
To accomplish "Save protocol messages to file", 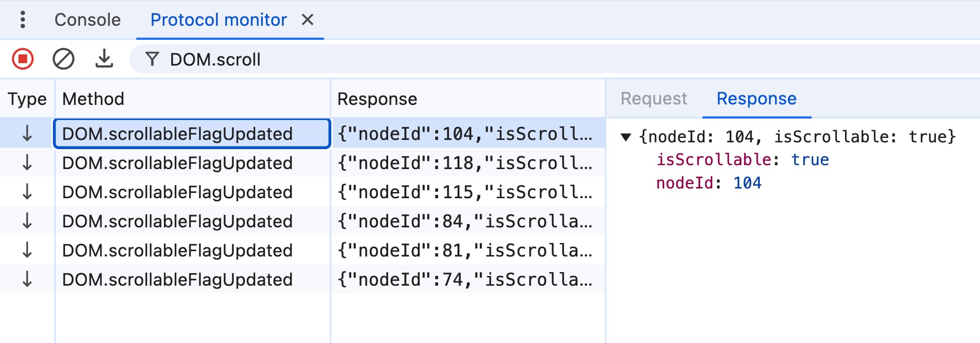I will click(x=105, y=59).
